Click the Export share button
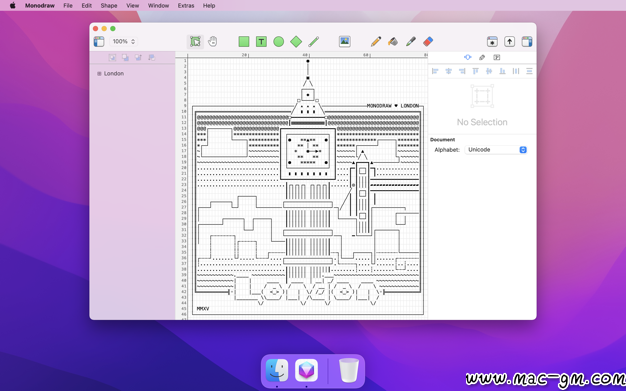 [509, 42]
